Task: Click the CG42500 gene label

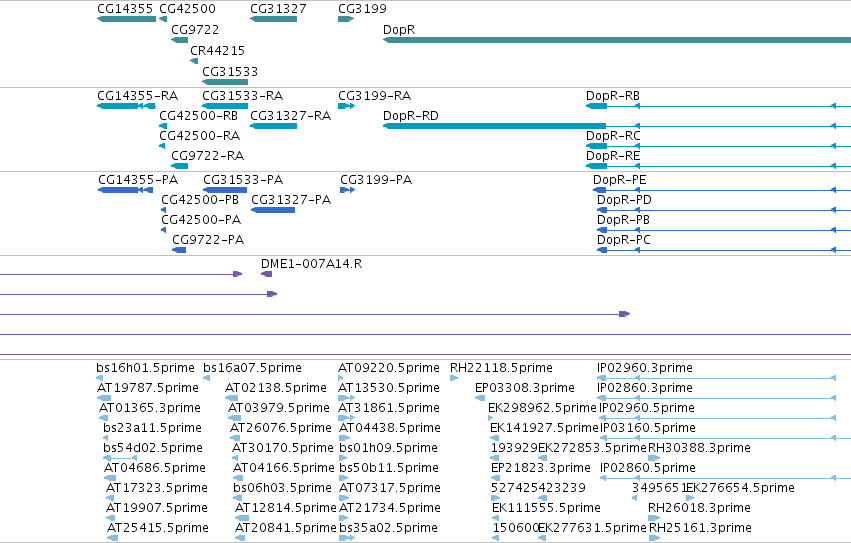Action: (x=187, y=9)
